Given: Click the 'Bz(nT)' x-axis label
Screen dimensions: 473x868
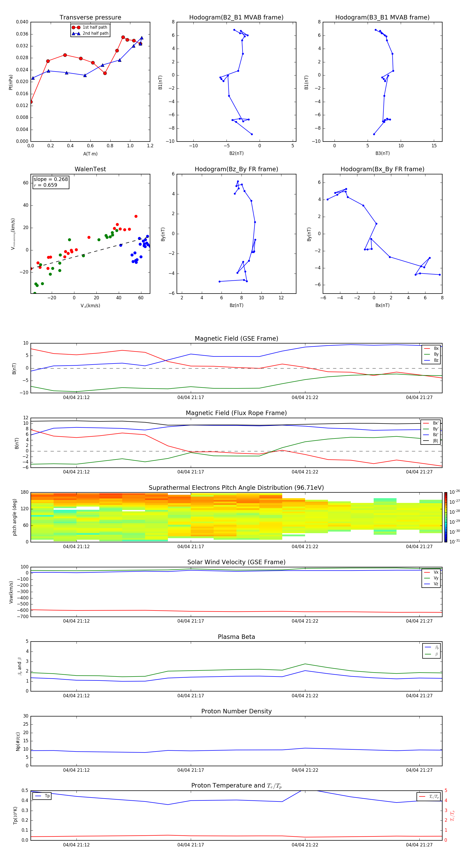Looking at the screenshot, I should pyautogui.click(x=236, y=305).
